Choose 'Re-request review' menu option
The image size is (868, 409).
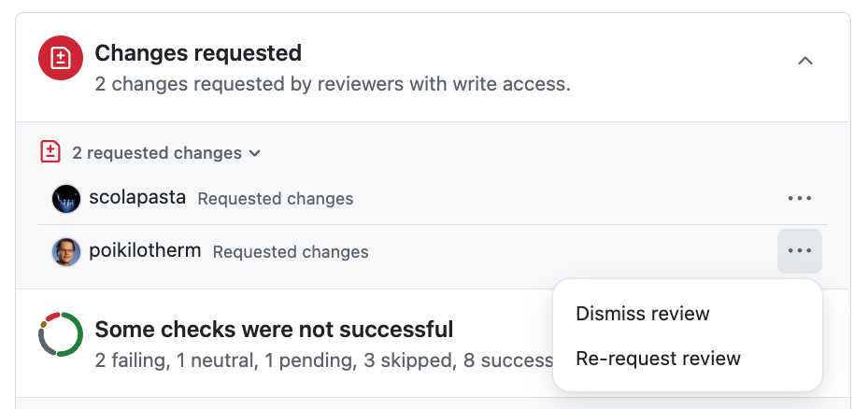(658, 359)
